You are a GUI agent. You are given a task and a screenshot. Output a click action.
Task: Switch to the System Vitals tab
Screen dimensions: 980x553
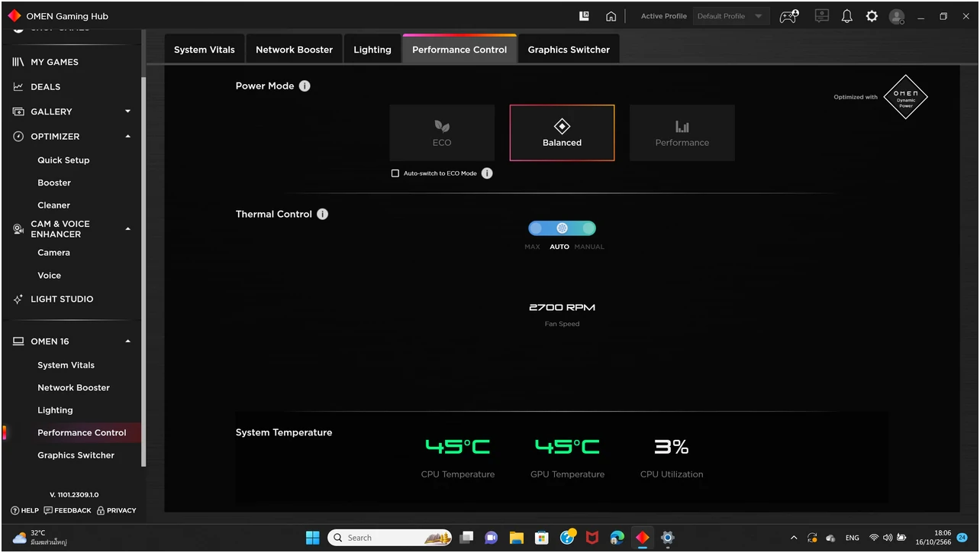coord(205,49)
